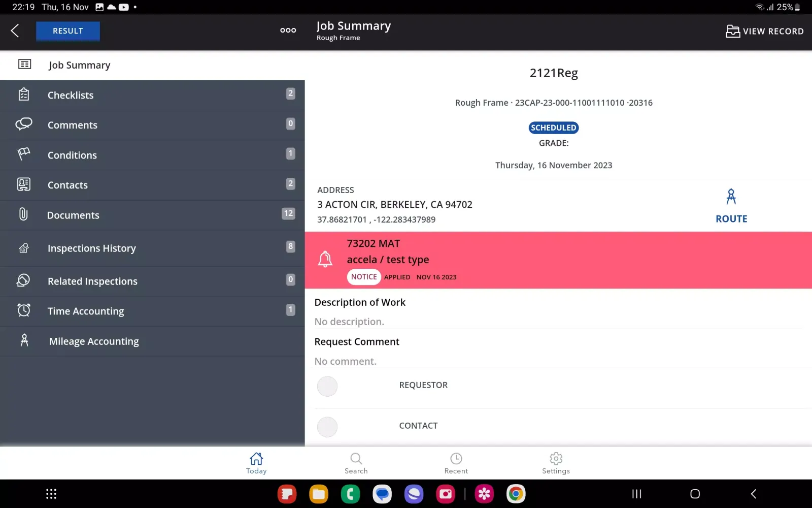Click the Contacts card icon
The image size is (812, 508).
24,184
